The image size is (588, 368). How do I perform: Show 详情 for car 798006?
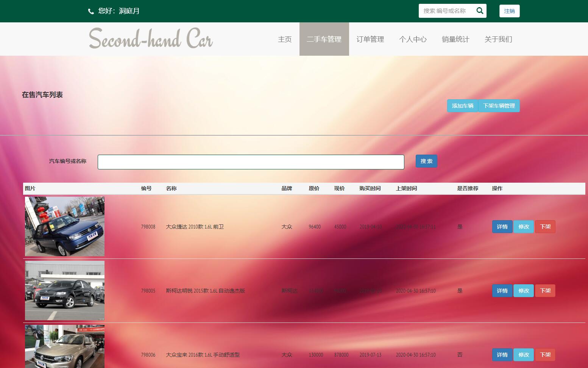pos(502,355)
